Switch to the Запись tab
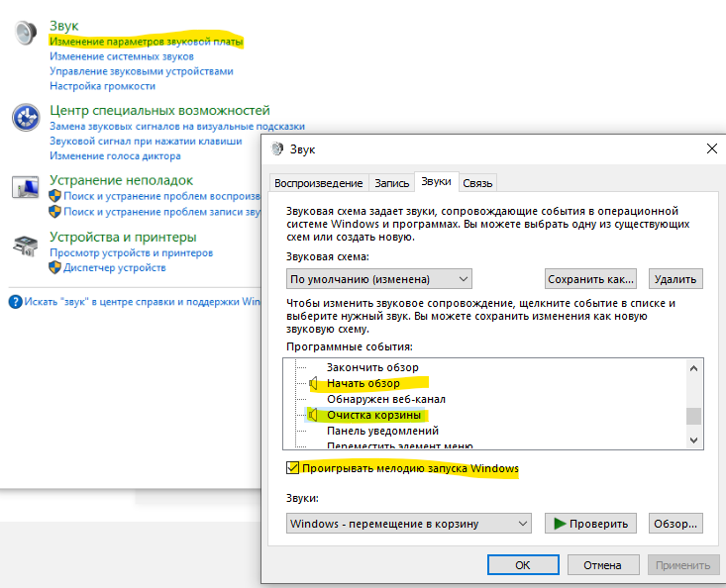Image resolution: width=726 pixels, height=588 pixels. point(391,183)
